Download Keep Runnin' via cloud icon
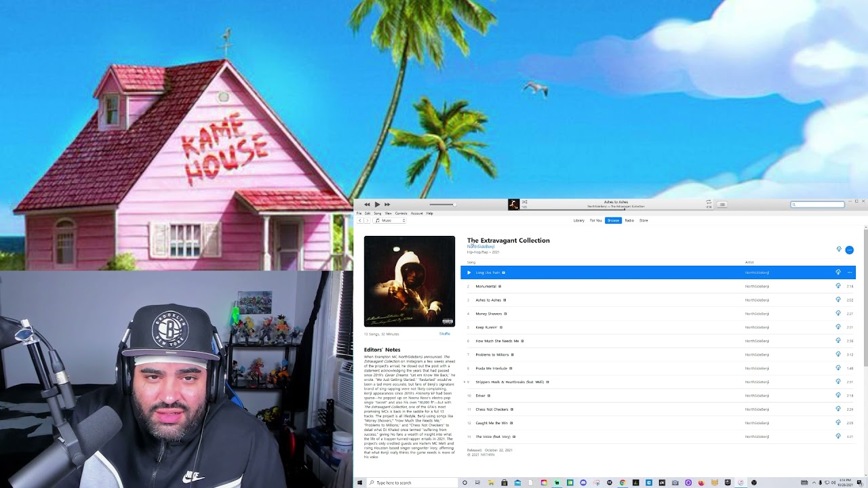The height and width of the screenshot is (488, 868). 838,327
